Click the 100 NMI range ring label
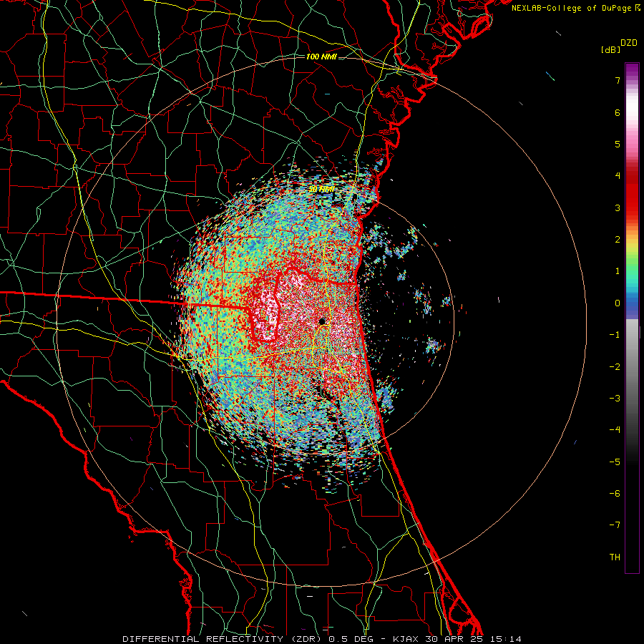The height and width of the screenshot is (644, 644). pyautogui.click(x=321, y=57)
